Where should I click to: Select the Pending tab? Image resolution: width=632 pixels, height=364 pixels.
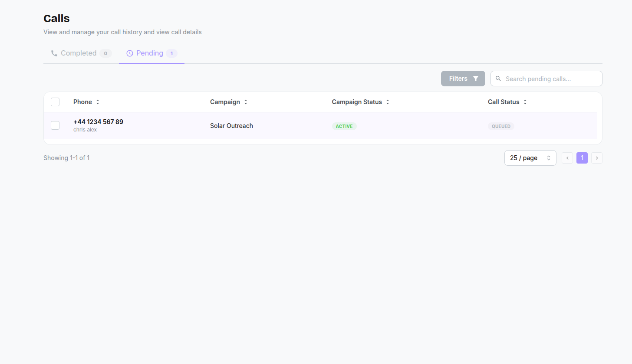[x=151, y=53]
